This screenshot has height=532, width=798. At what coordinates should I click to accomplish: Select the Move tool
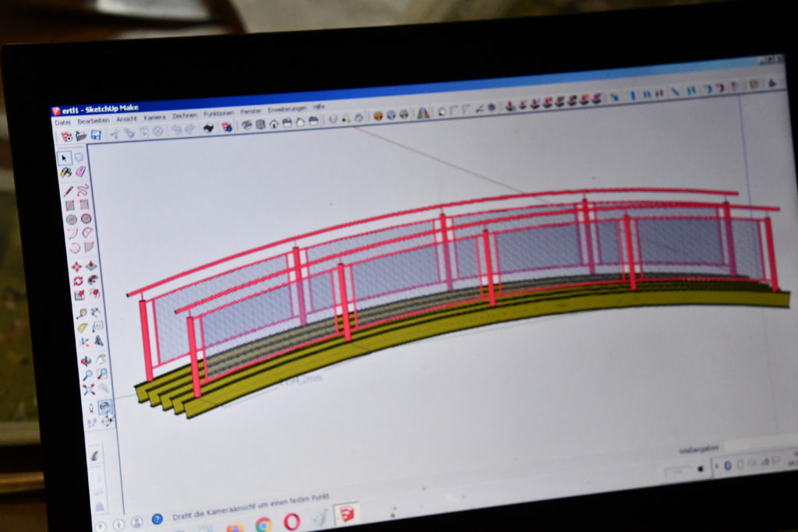[x=76, y=267]
